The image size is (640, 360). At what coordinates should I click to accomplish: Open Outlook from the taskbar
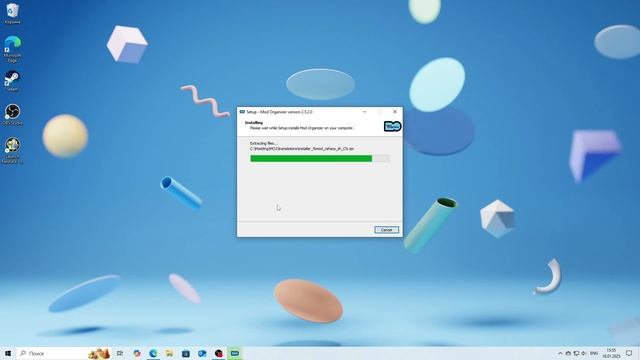[x=202, y=353]
